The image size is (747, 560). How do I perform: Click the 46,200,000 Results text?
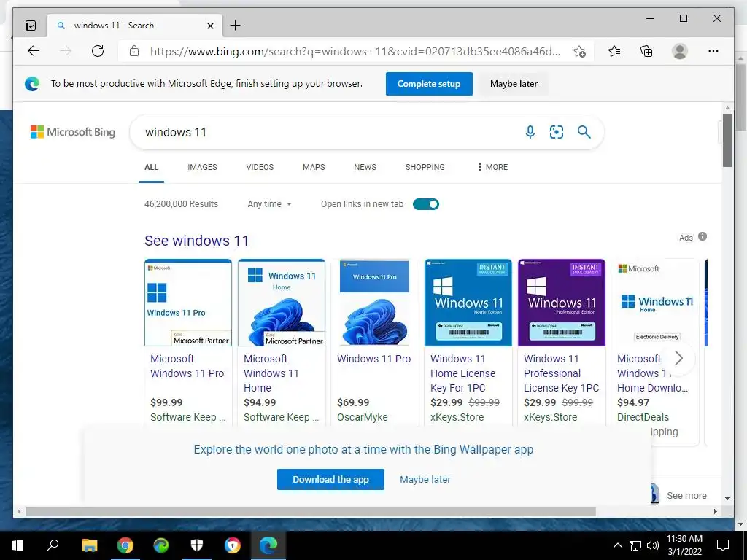[181, 204]
